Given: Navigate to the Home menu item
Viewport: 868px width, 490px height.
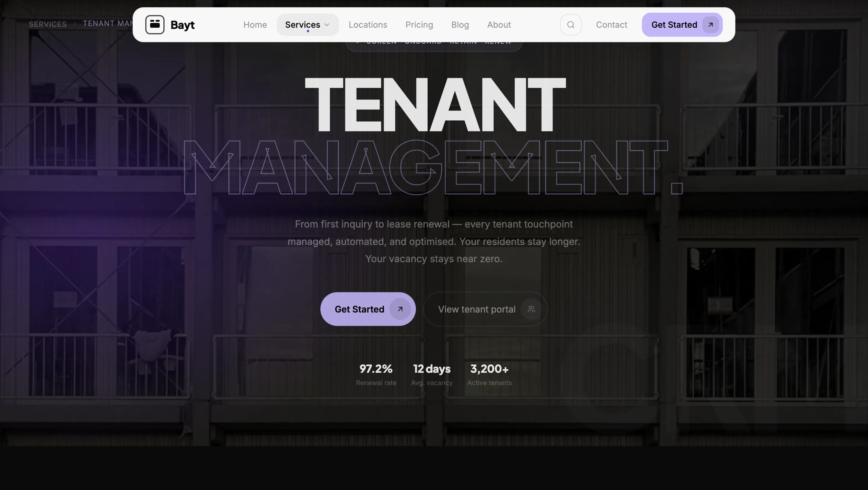Looking at the screenshot, I should point(255,24).
